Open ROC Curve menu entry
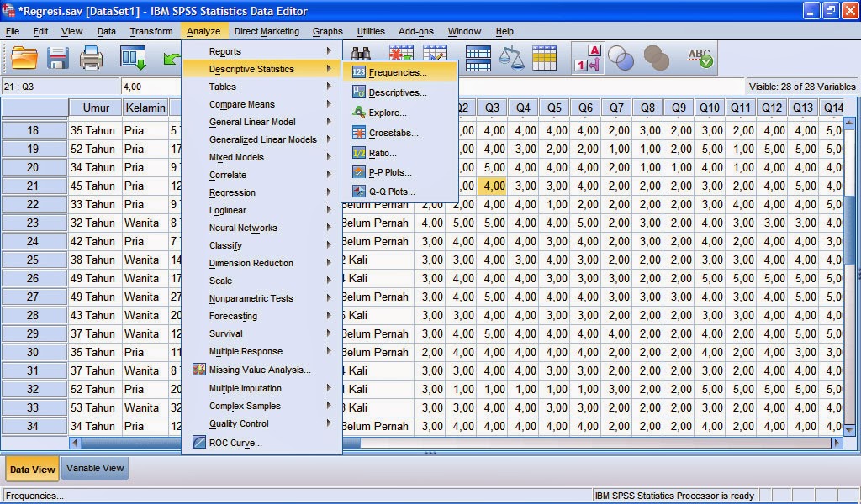This screenshot has height=504, width=861. [x=262, y=443]
